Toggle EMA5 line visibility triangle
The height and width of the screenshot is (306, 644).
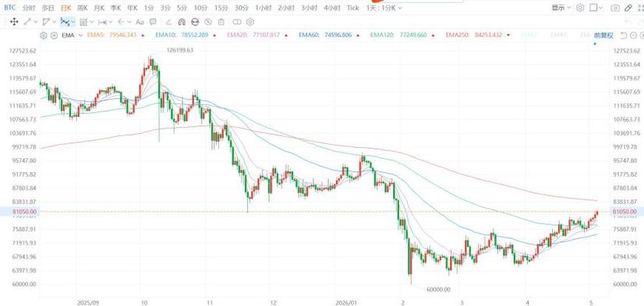(x=143, y=35)
